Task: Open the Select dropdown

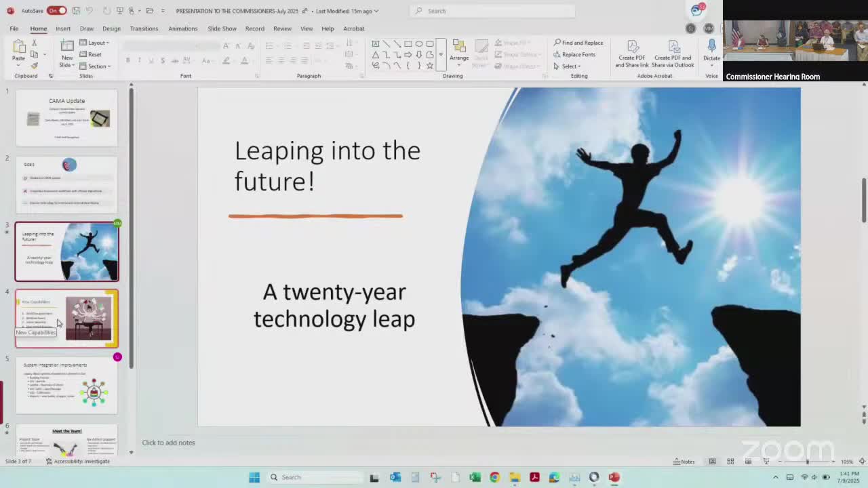Action: click(567, 66)
